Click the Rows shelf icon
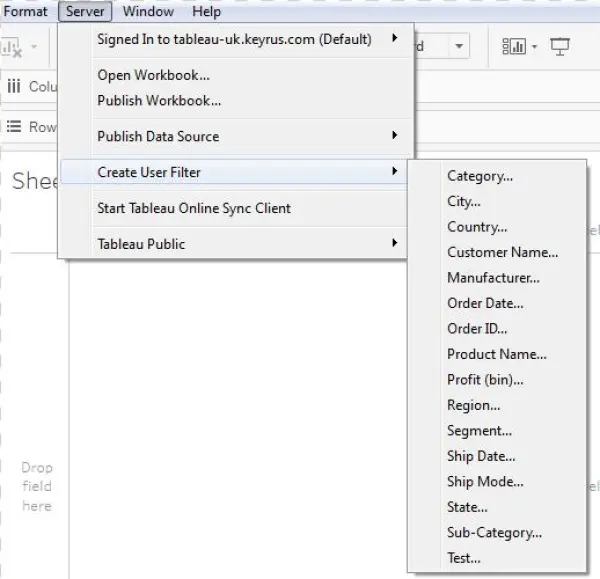This screenshot has width=600, height=579. pyautogui.click(x=14, y=126)
